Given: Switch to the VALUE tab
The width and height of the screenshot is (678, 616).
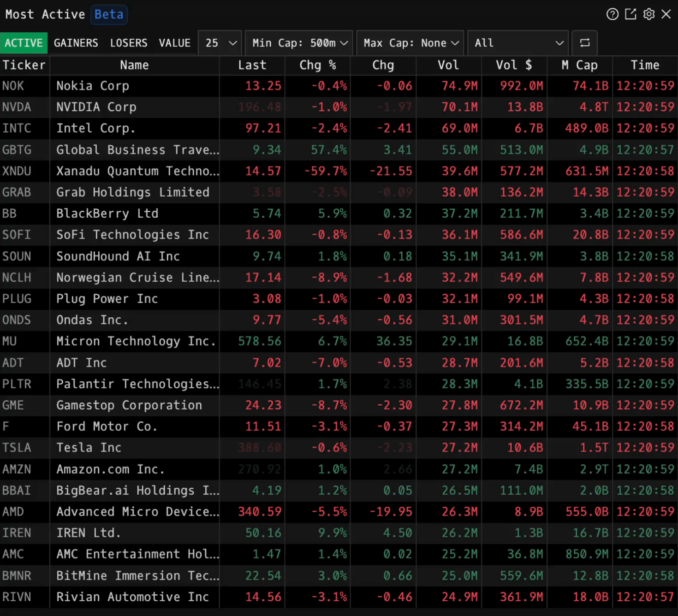Looking at the screenshot, I should 175,43.
